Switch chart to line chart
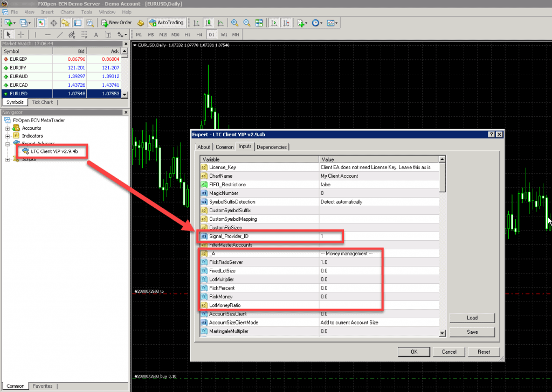 tap(220, 23)
